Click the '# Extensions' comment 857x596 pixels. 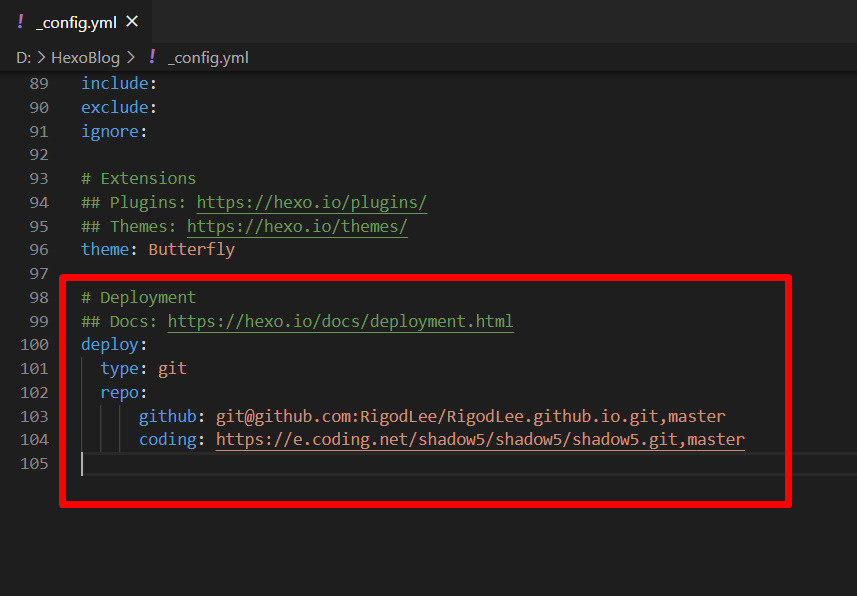139,179
